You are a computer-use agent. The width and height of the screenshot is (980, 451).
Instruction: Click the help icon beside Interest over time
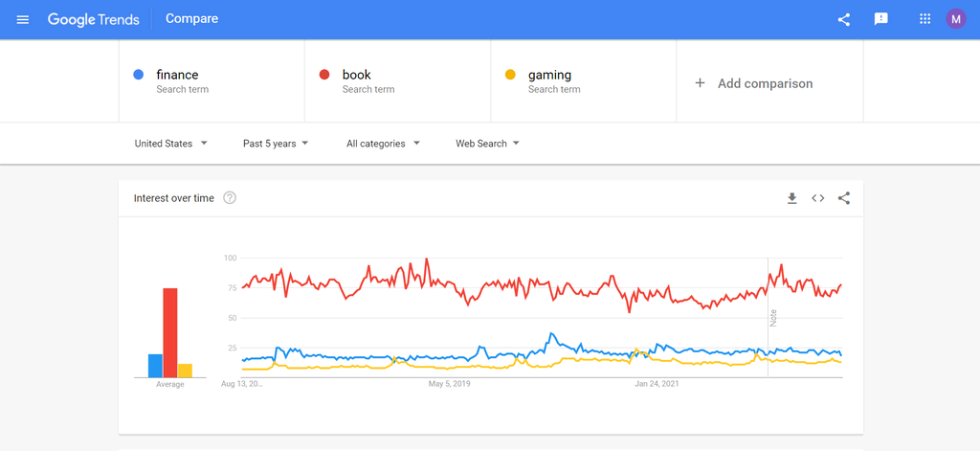230,198
